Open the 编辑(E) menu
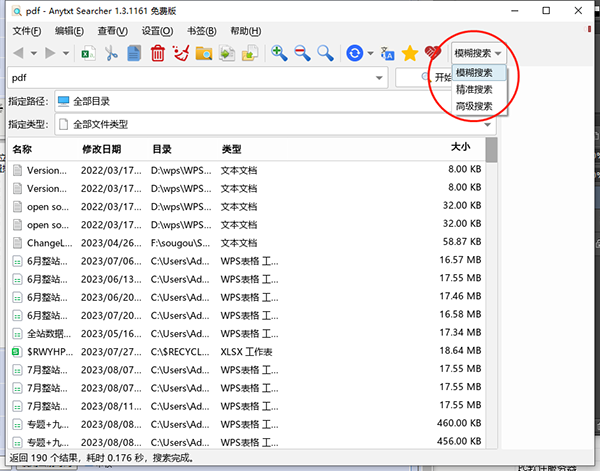 69,31
